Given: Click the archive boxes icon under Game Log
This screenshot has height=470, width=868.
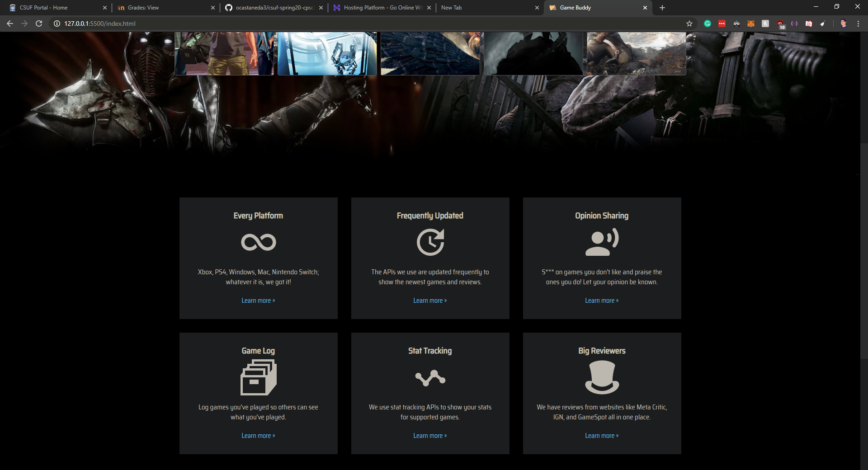Looking at the screenshot, I should click(258, 377).
